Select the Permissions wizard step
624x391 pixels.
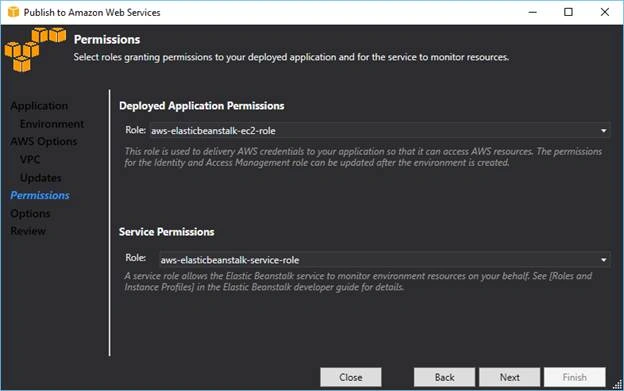pyautogui.click(x=40, y=195)
